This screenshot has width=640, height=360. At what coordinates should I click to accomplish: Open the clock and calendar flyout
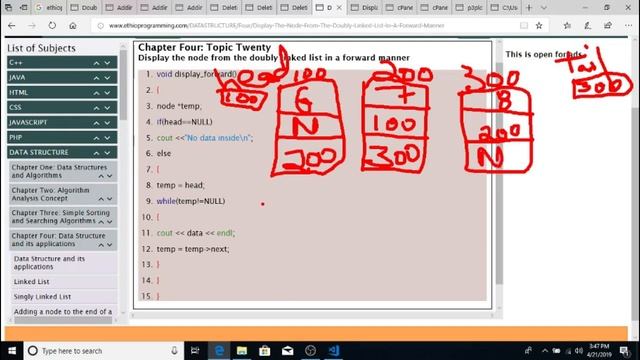[599, 351]
